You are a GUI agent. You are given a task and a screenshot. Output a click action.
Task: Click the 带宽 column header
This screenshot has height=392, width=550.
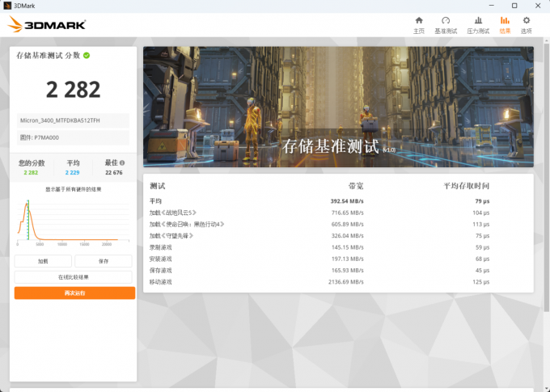356,186
